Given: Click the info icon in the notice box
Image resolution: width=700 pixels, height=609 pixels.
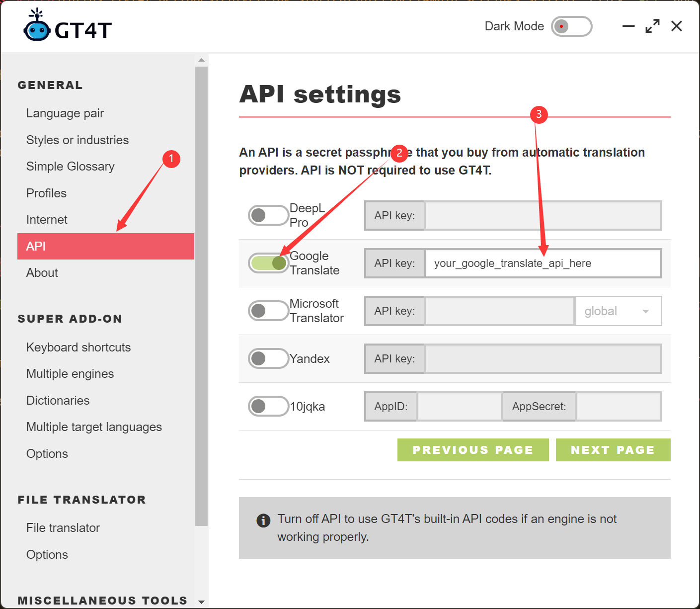Looking at the screenshot, I should pos(263,521).
